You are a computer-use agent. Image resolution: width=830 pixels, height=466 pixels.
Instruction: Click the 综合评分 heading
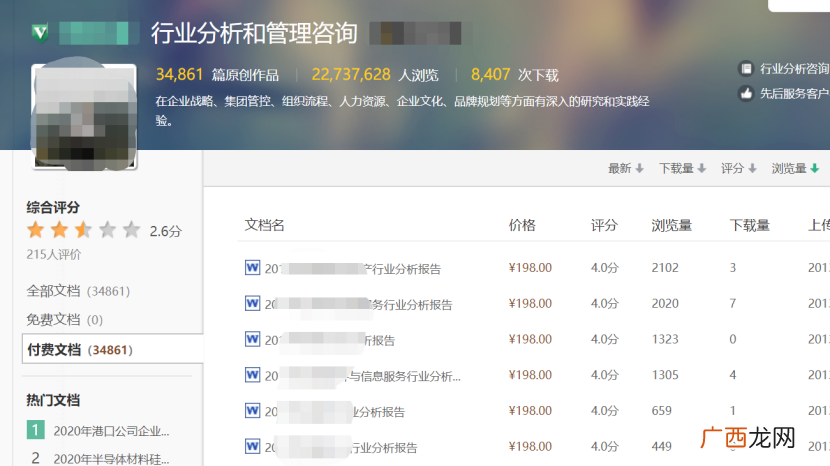(53, 207)
